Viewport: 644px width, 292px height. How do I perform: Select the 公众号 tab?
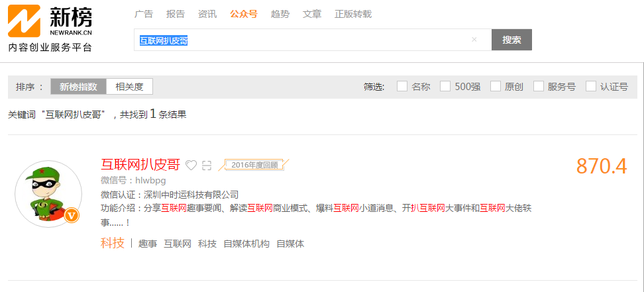pos(244,14)
